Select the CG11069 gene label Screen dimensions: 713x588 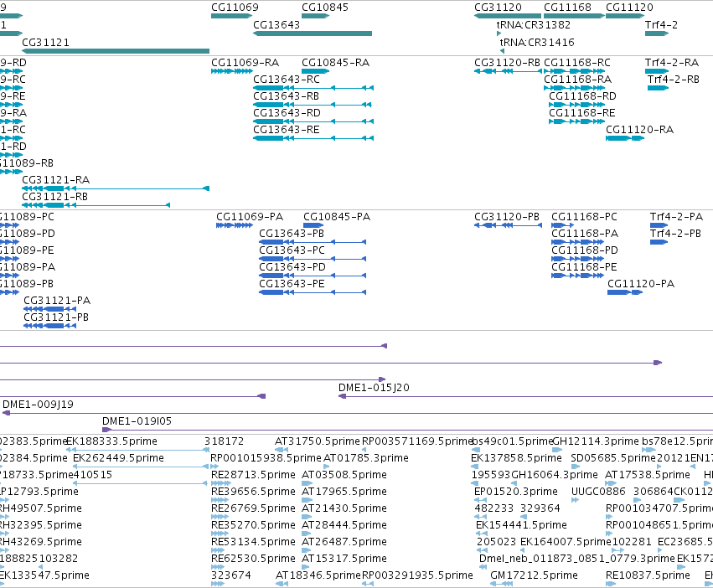click(235, 8)
